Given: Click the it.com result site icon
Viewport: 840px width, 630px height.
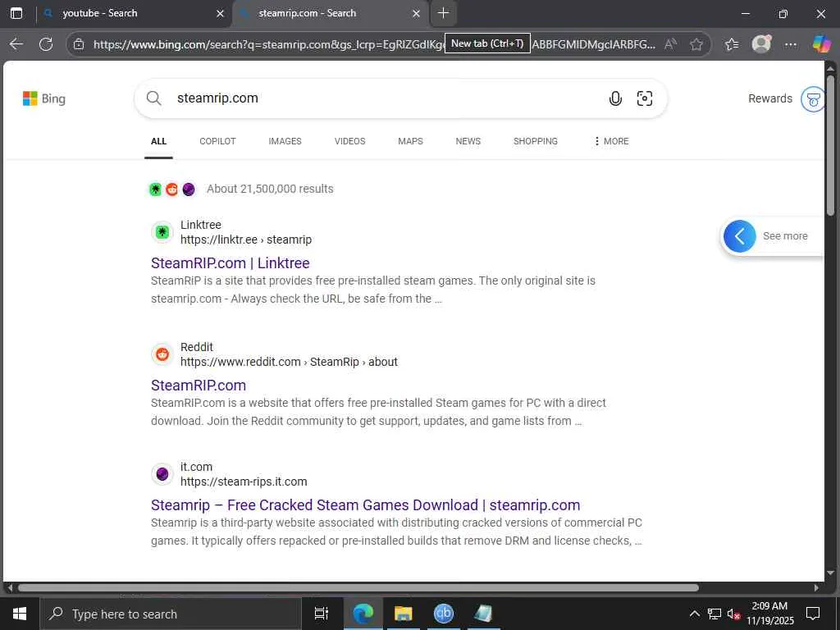Looking at the screenshot, I should click(x=162, y=474).
